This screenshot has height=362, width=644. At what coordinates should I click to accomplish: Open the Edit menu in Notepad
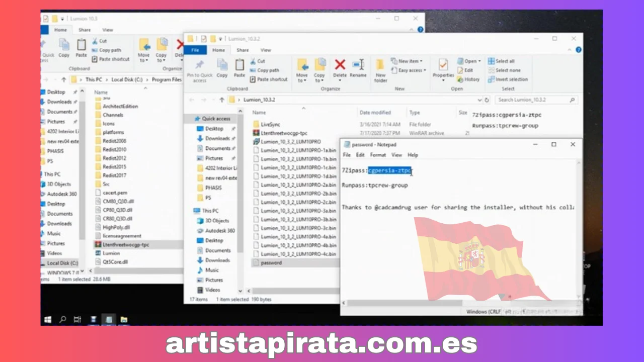(x=360, y=155)
